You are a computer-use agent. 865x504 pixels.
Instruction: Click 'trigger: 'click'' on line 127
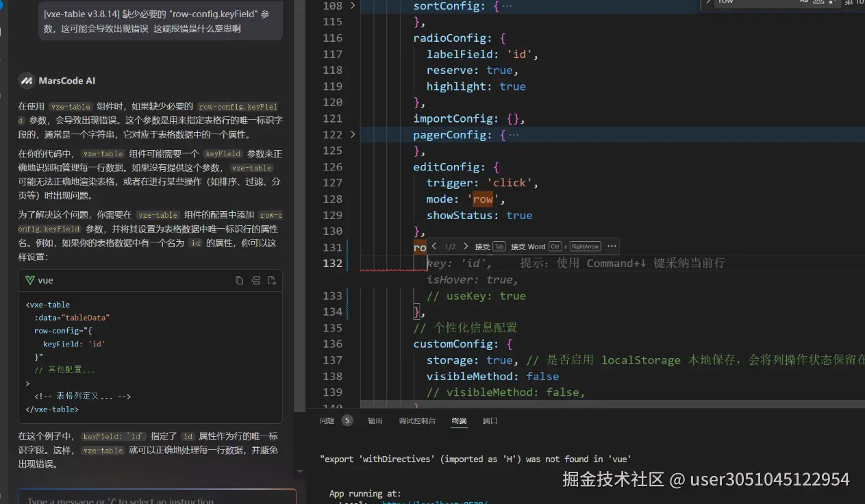(x=479, y=183)
